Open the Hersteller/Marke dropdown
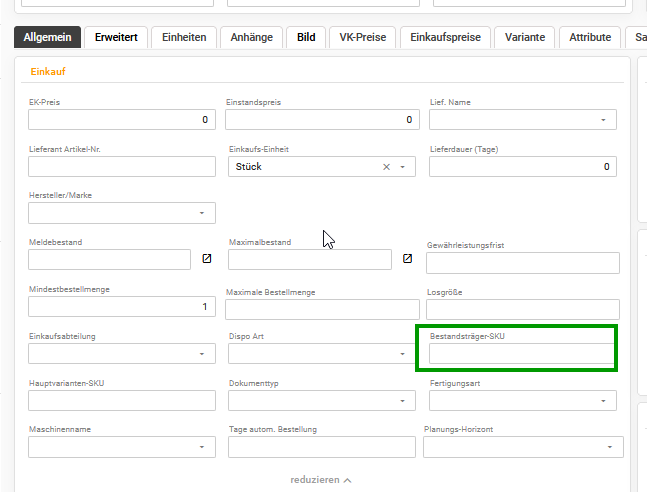Screen dimensions: 647x492 click(122, 213)
